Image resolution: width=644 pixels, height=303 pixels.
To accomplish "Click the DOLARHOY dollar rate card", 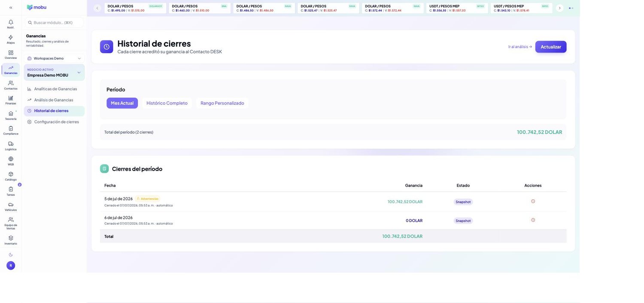I will pos(135,8).
